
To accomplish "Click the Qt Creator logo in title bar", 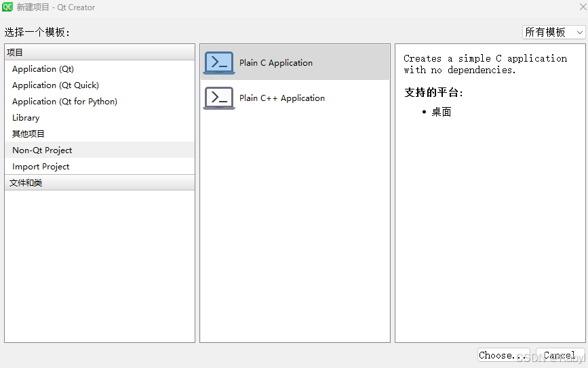I will pyautogui.click(x=7, y=7).
